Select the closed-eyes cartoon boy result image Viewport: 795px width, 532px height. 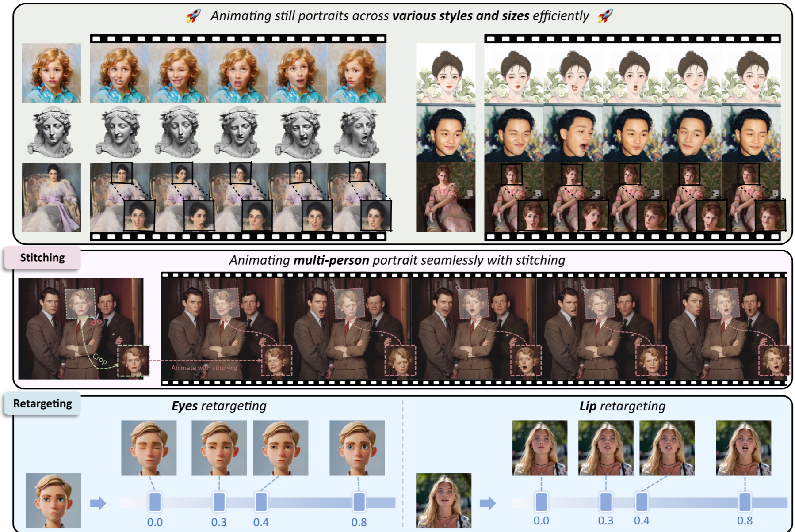149,448
